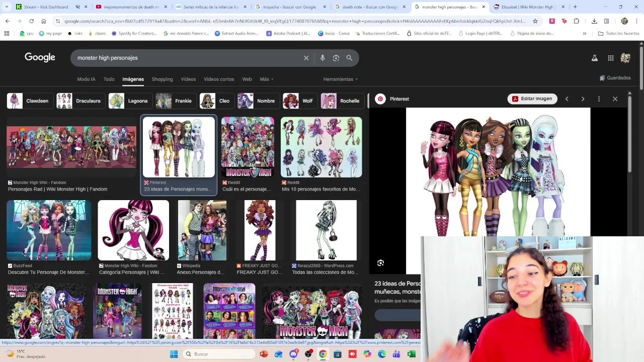Open Discord from the taskbar
Image resolution: width=644 pixels, height=362 pixels.
pos(293,354)
